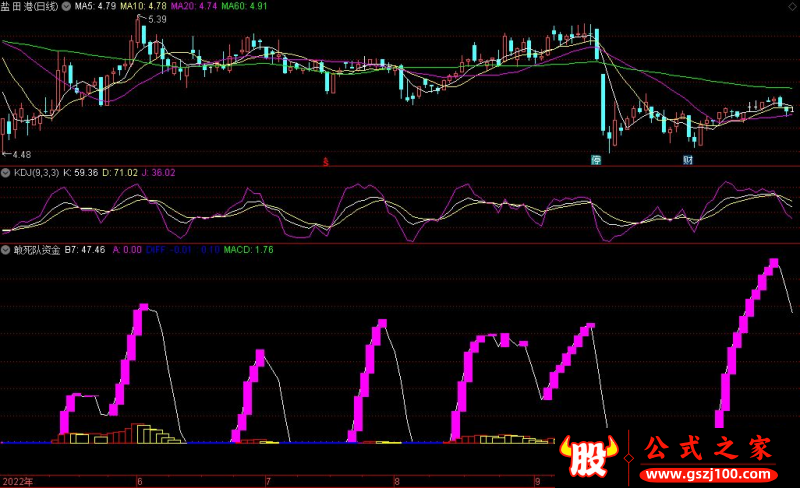Click the 财 financial report marker icon
800x488 pixels.
[688, 160]
